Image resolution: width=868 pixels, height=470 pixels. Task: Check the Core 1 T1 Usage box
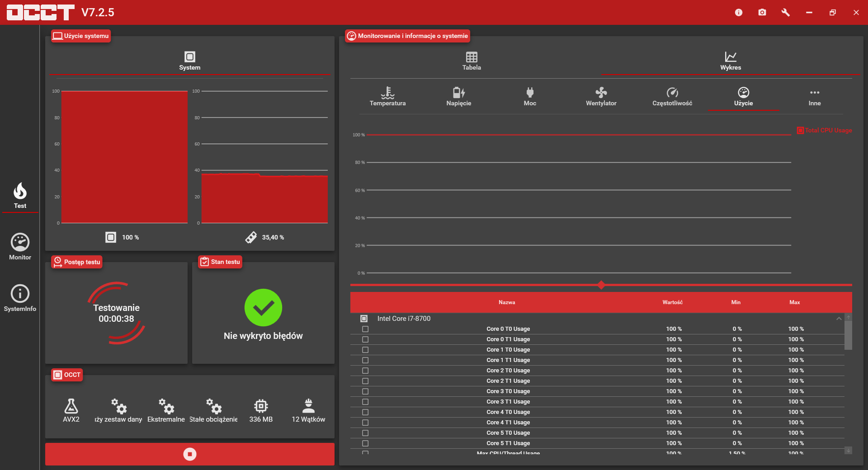(365, 360)
